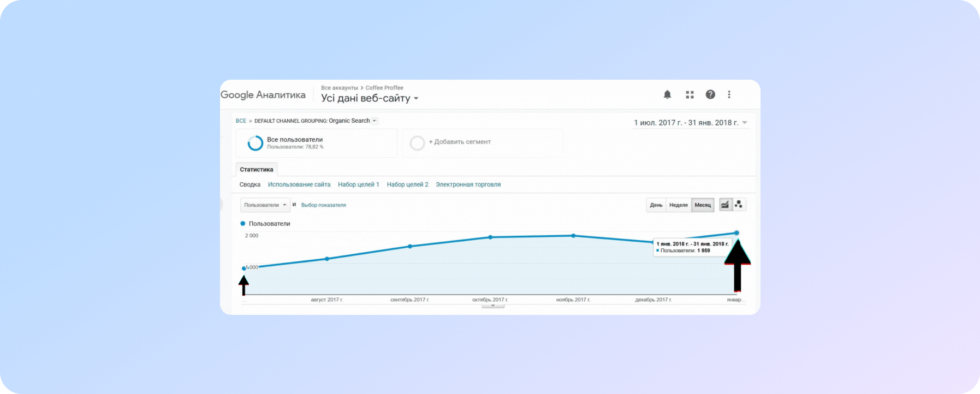Open the help question mark icon
Image resolution: width=980 pixels, height=394 pixels.
tap(710, 94)
